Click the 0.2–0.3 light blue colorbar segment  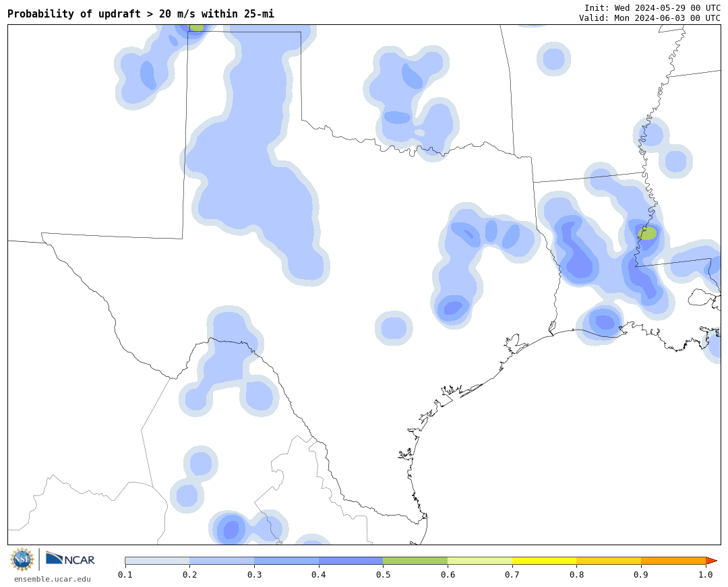tap(222, 561)
